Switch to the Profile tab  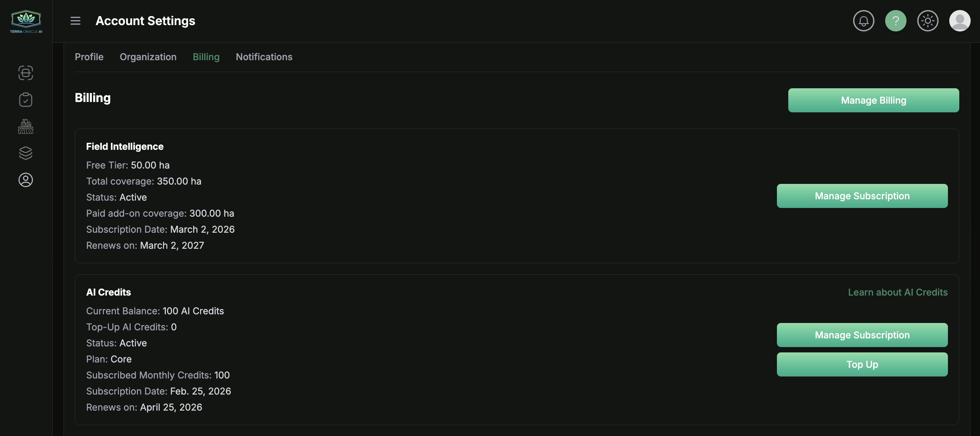pos(89,57)
